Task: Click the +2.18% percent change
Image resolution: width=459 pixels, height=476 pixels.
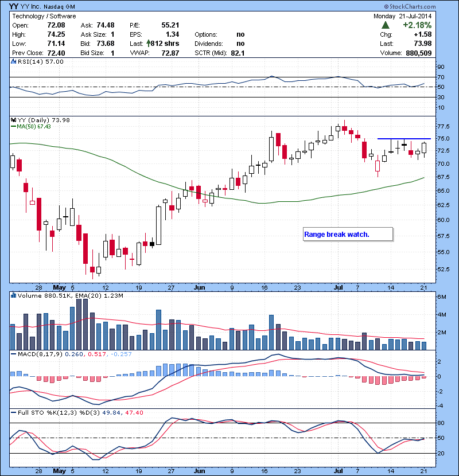Action: (417, 25)
